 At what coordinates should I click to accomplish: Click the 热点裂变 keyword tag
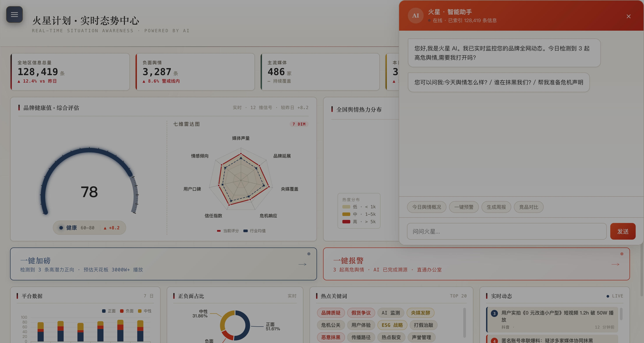391,337
